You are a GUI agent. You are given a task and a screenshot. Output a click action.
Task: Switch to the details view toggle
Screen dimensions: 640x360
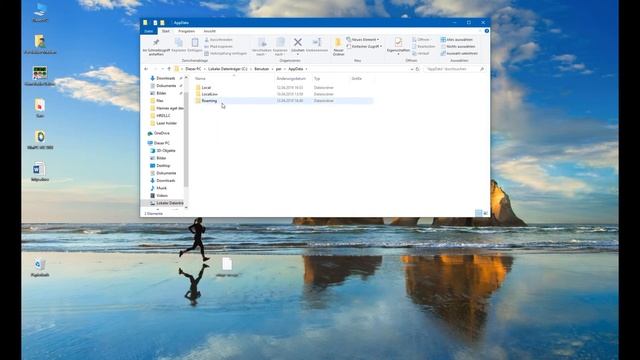(478, 213)
